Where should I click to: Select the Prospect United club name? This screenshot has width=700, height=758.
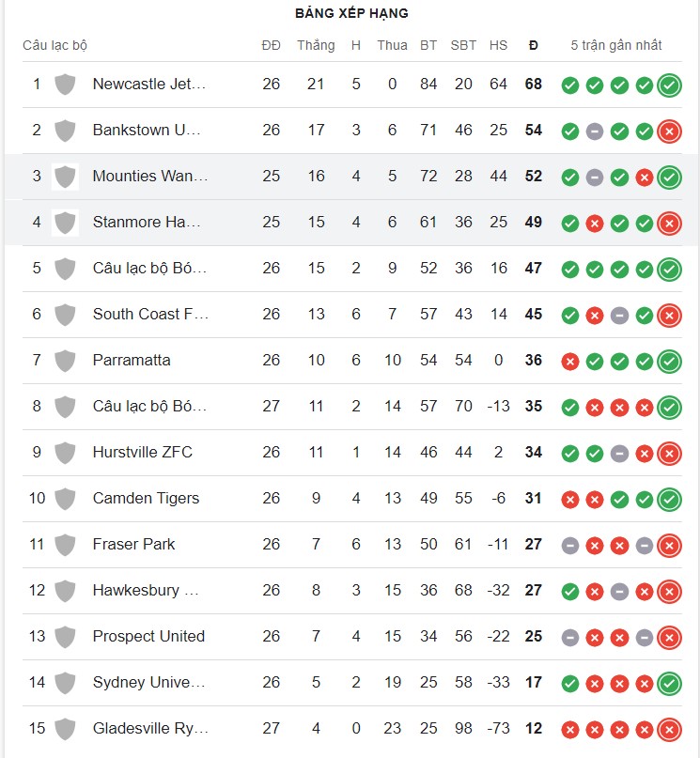pyautogui.click(x=148, y=636)
